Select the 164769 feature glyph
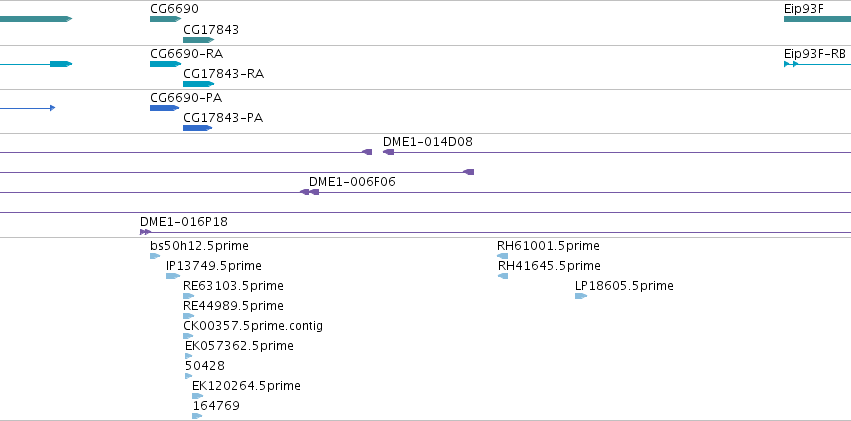The height and width of the screenshot is (421, 851). click(197, 416)
